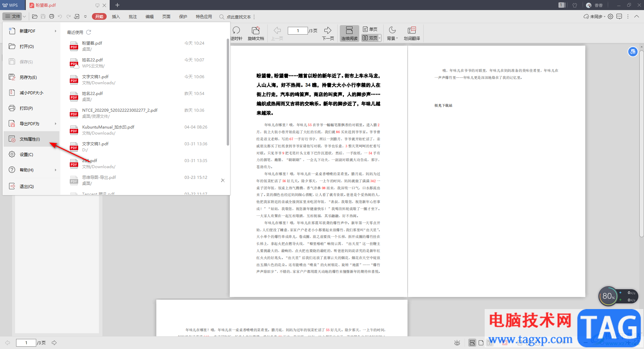Select 双页 double page view
The image size is (644, 349).
tap(370, 38)
